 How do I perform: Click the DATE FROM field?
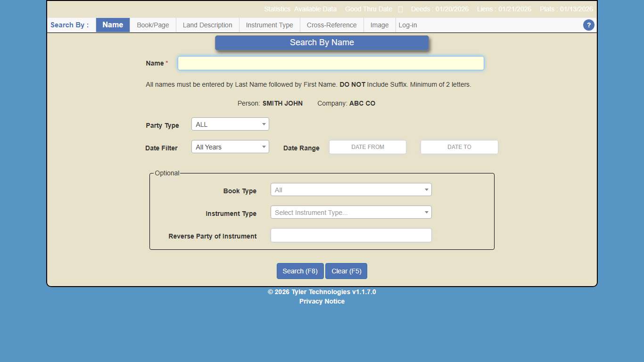367,147
